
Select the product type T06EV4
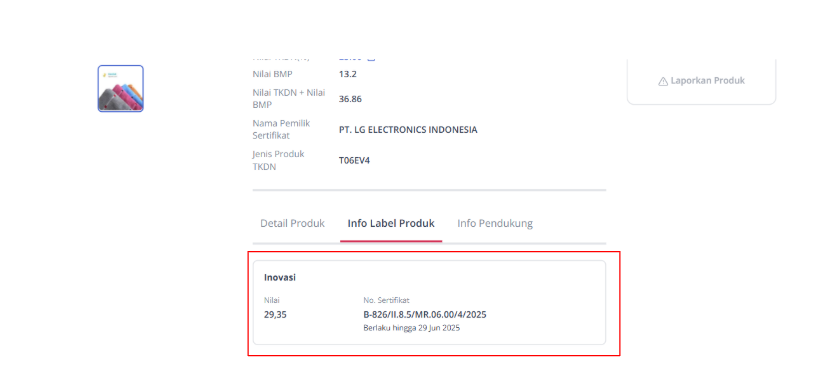pos(354,161)
